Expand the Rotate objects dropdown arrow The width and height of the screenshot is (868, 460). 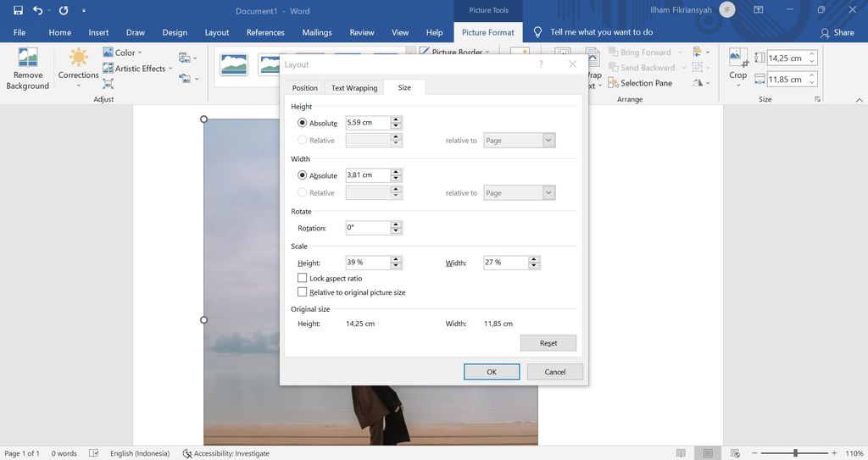coord(708,82)
